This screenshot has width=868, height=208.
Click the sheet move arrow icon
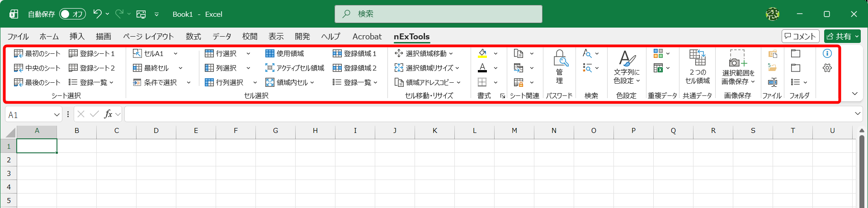(519, 68)
